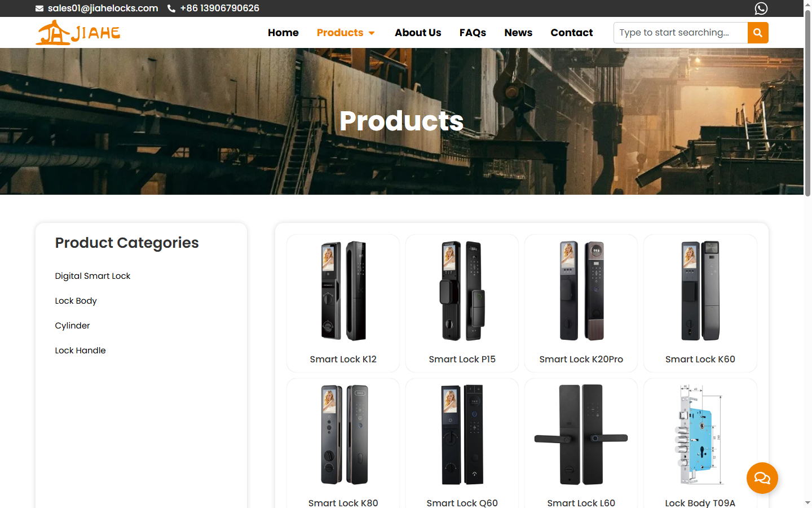Open the Lock Body T09A thumbnail
This screenshot has width=812, height=508.
700,435
